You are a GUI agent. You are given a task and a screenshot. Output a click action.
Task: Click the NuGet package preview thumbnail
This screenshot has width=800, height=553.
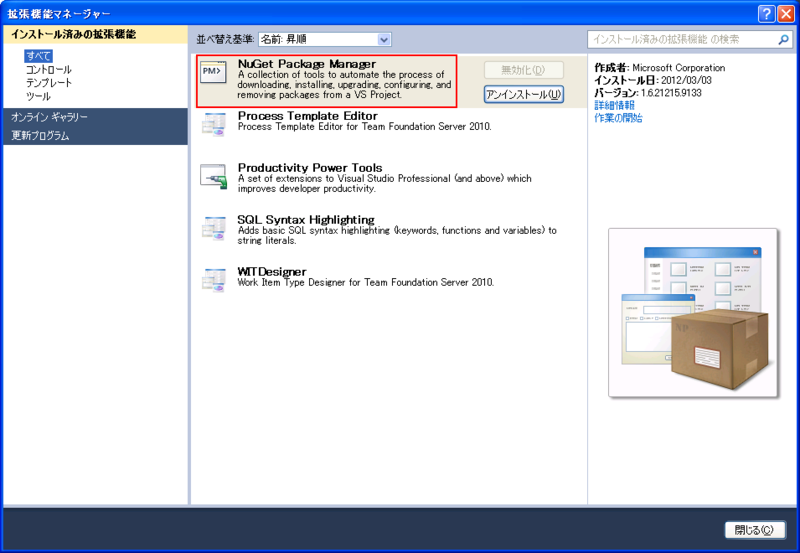pos(693,313)
